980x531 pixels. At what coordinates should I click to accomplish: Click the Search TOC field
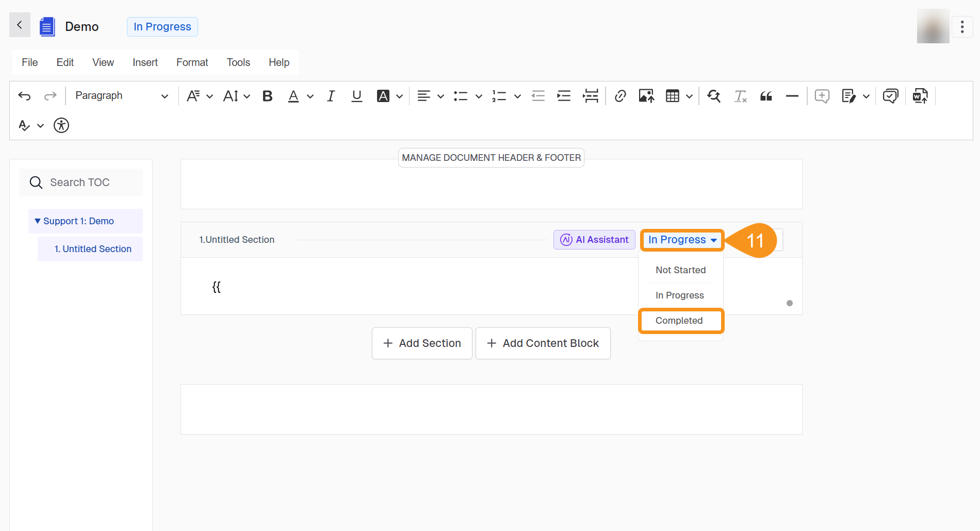(x=81, y=182)
